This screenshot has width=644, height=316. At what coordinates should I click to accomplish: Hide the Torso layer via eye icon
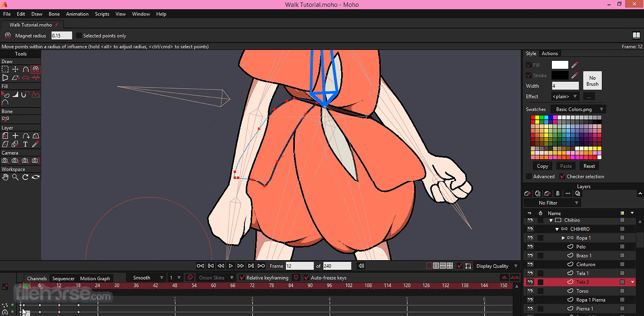coord(530,291)
